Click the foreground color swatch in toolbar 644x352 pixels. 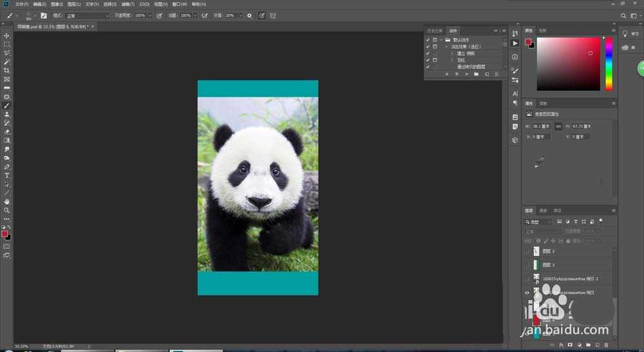click(x=5, y=233)
